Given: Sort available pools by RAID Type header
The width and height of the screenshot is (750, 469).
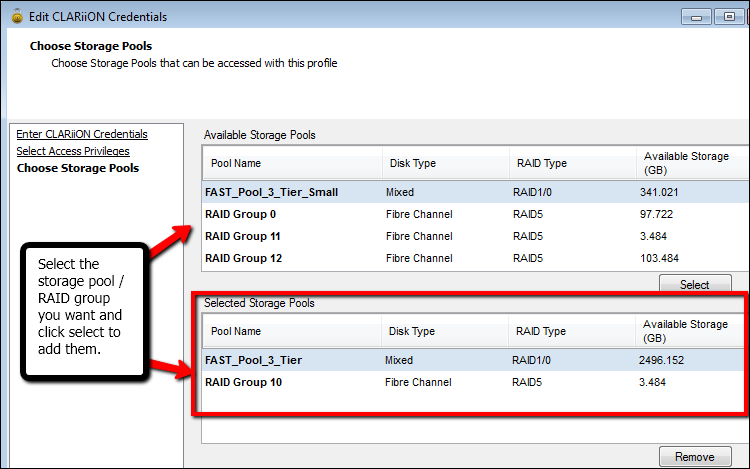Looking at the screenshot, I should (573, 163).
